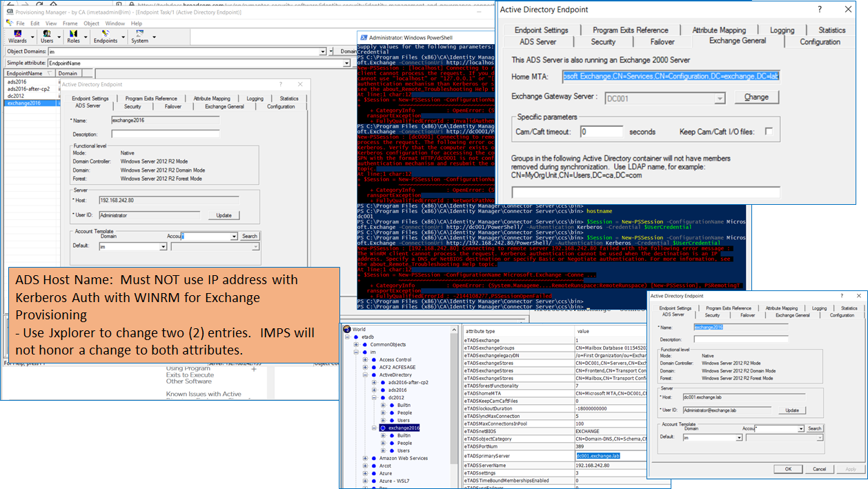
Task: Toggle Keep Cam/Caft I/O files checkbox
Action: 769,131
